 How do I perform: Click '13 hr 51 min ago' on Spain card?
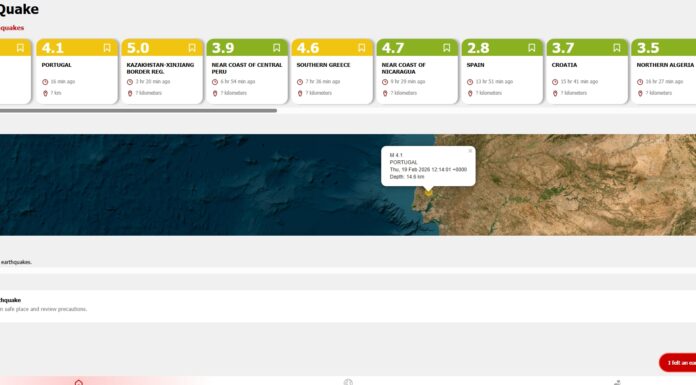(494, 82)
